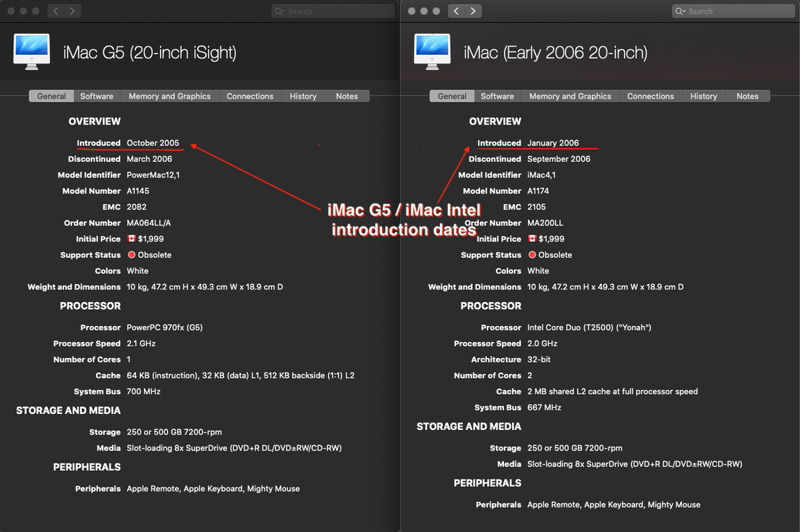
Task: Click the back arrow in left window
Action: [56, 11]
